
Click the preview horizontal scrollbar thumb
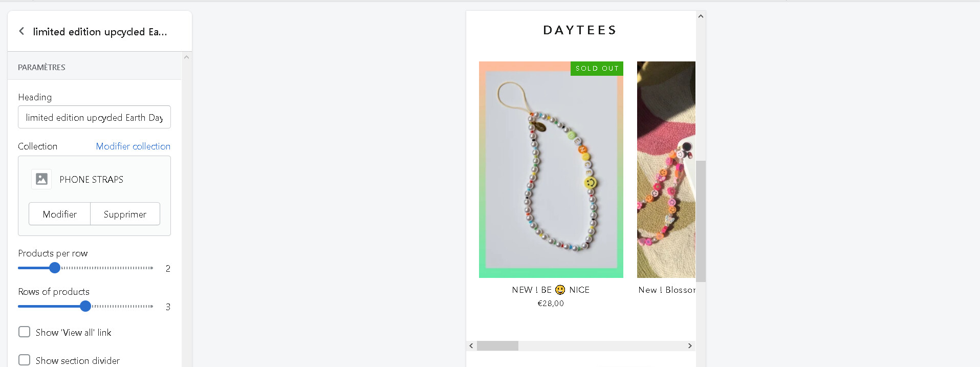pyautogui.click(x=497, y=346)
